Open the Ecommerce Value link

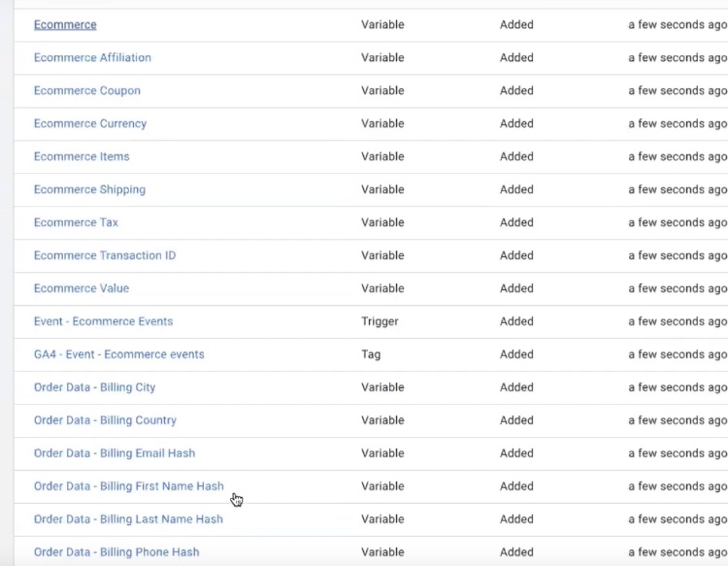[82, 288]
